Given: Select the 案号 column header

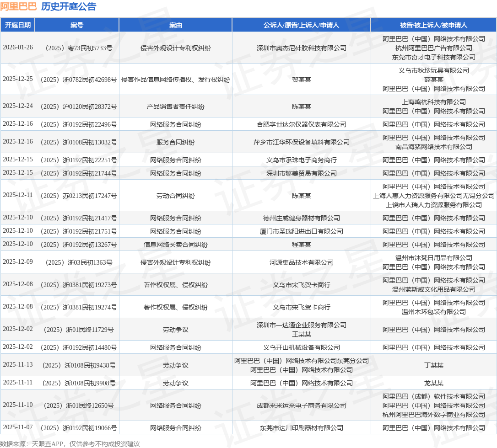Looking at the screenshot, I should pos(77,25).
